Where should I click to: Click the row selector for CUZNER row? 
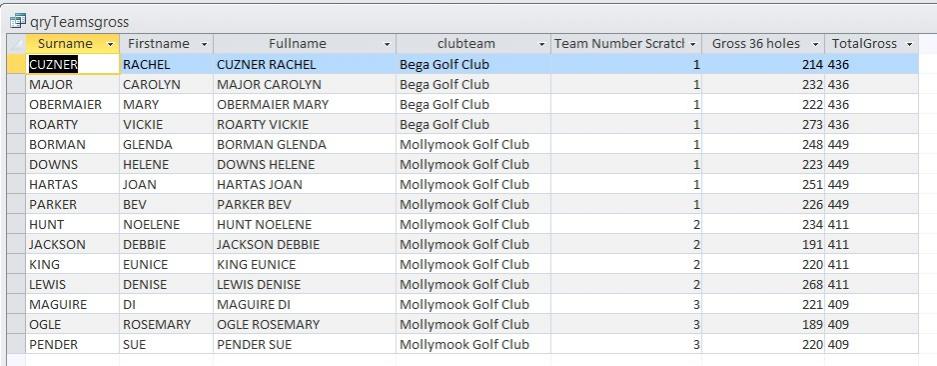tap(16, 65)
